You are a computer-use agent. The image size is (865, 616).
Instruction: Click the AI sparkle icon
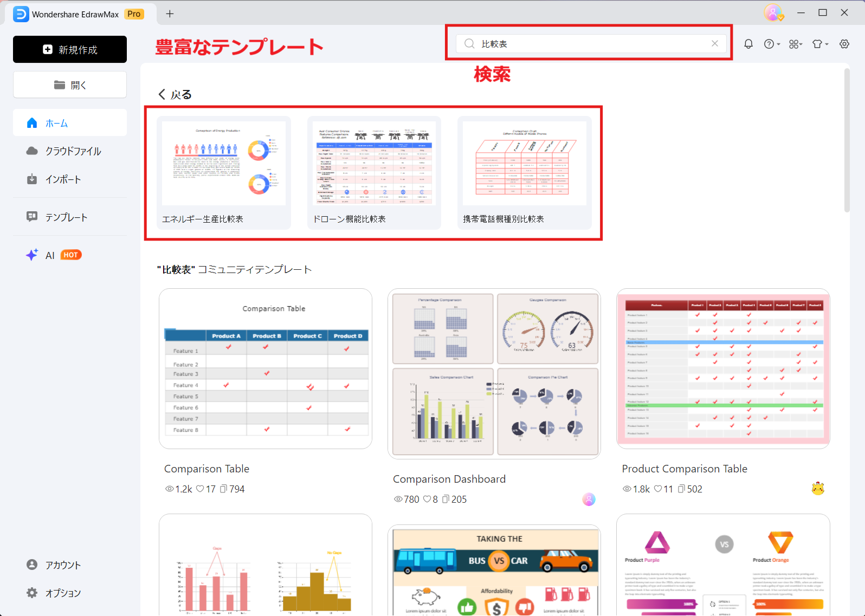click(x=32, y=255)
